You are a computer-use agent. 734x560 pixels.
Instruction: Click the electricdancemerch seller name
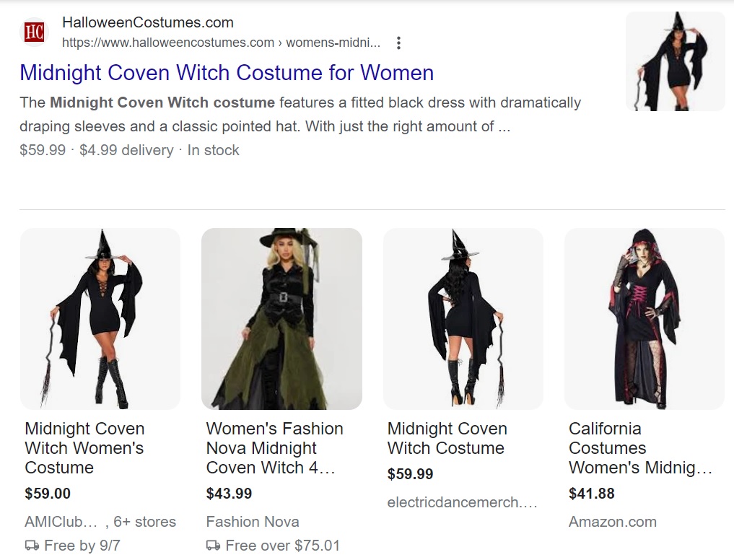(462, 502)
